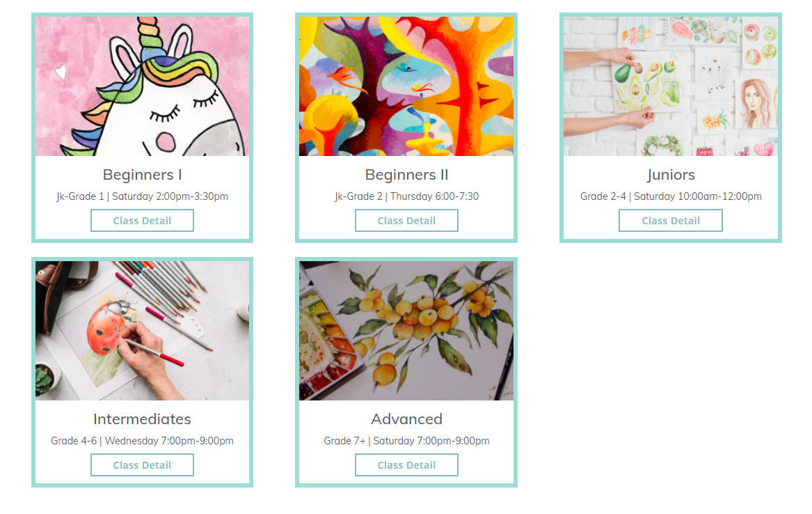The image size is (812, 514).
Task: Open Class Detail for Intermediates
Action: point(142,465)
